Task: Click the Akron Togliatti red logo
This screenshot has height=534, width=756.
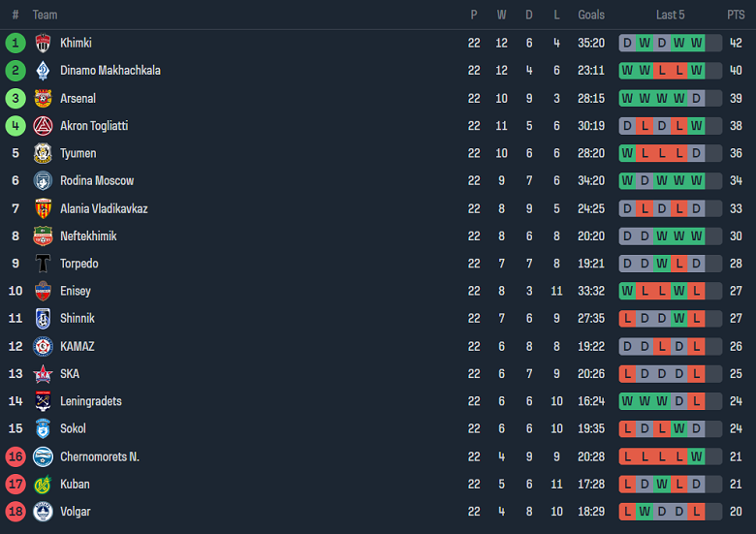Action: click(x=43, y=126)
